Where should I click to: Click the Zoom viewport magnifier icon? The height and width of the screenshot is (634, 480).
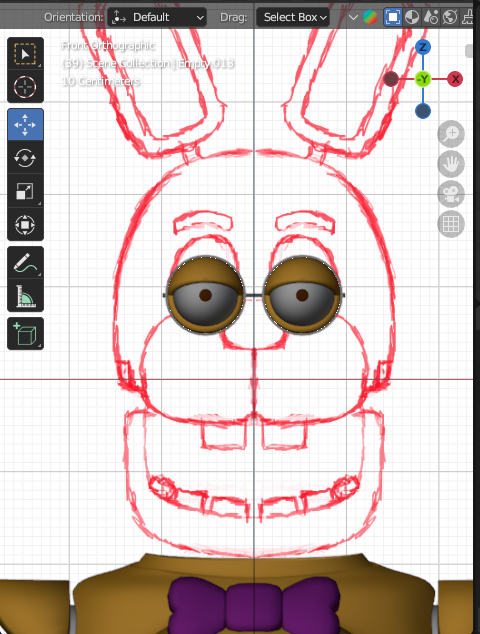pos(451,134)
